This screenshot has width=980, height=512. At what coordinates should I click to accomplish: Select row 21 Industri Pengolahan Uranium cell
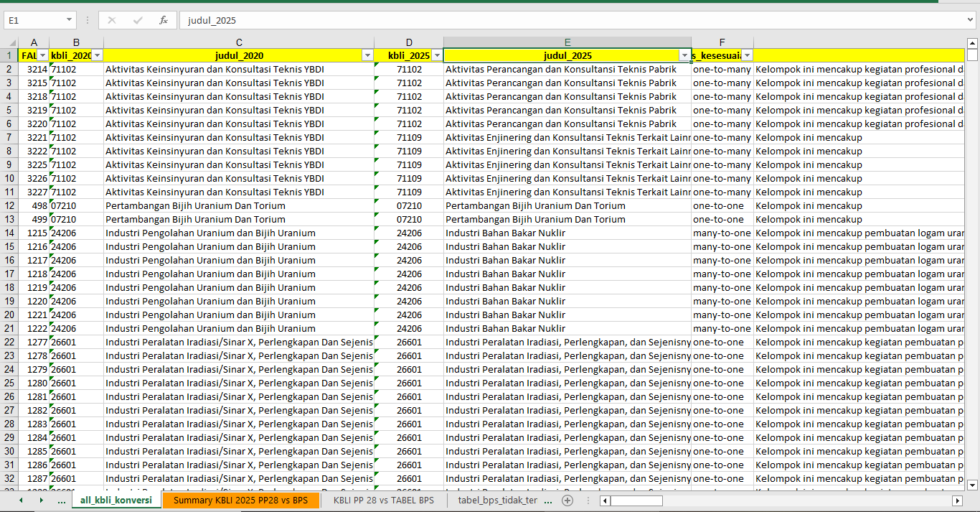[239, 328]
